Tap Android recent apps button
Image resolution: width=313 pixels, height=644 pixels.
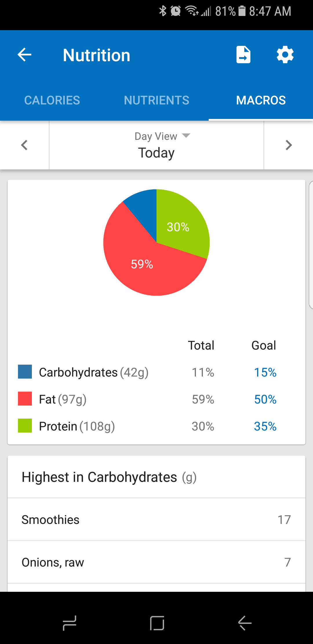point(70,623)
